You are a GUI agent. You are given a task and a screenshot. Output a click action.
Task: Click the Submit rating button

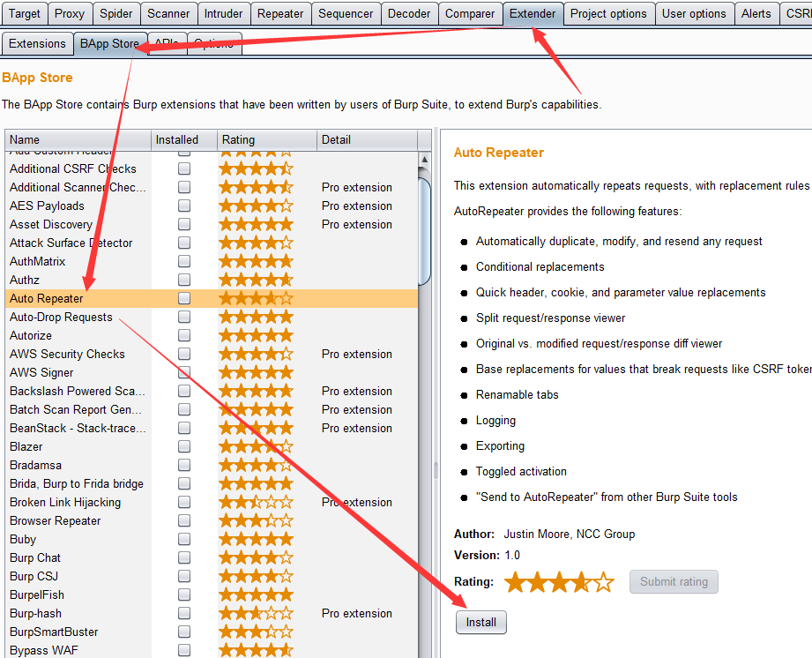click(x=674, y=581)
